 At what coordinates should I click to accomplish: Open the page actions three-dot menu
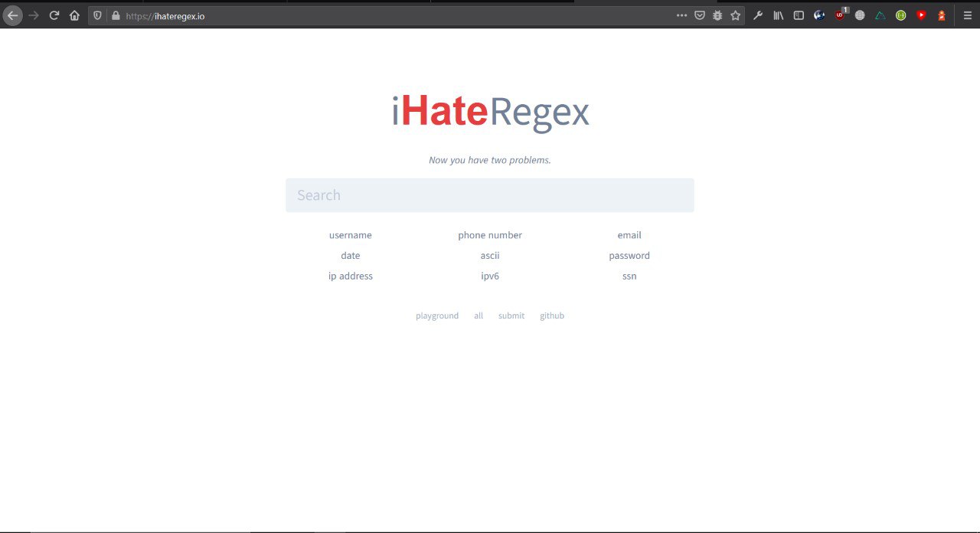tap(681, 15)
